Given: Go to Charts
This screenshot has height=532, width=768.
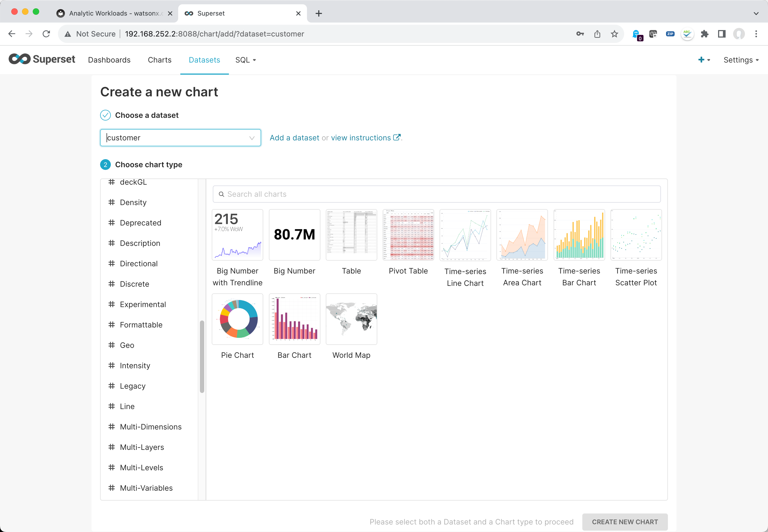Looking at the screenshot, I should (x=160, y=60).
